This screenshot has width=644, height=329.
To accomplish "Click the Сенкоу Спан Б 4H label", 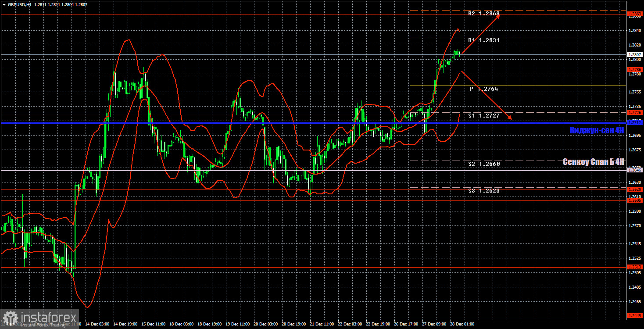I will pyautogui.click(x=594, y=162).
